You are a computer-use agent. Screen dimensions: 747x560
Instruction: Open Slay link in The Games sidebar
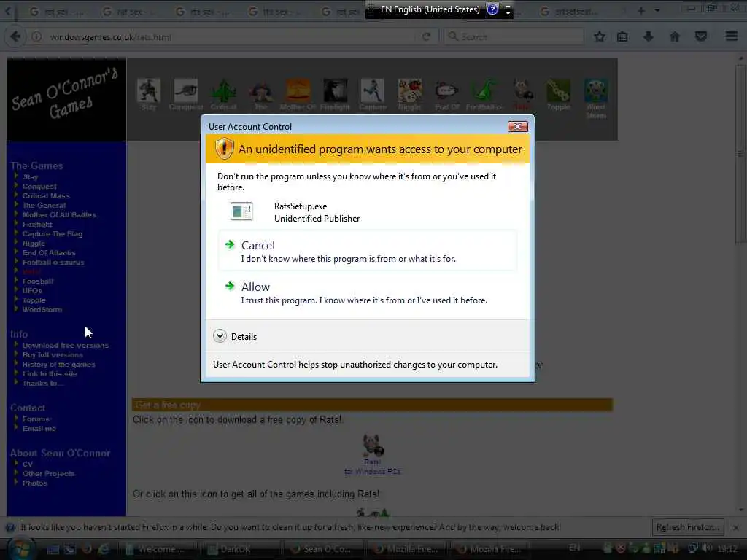30,176
